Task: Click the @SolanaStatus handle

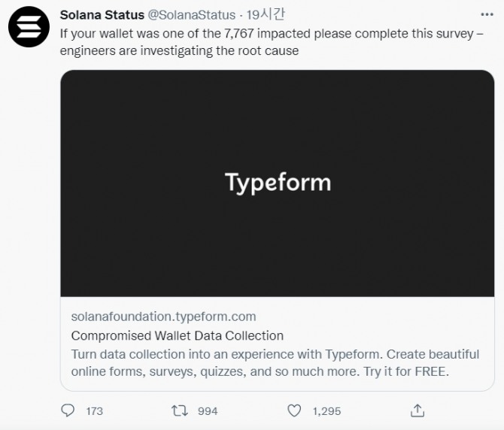Action: tap(192, 15)
